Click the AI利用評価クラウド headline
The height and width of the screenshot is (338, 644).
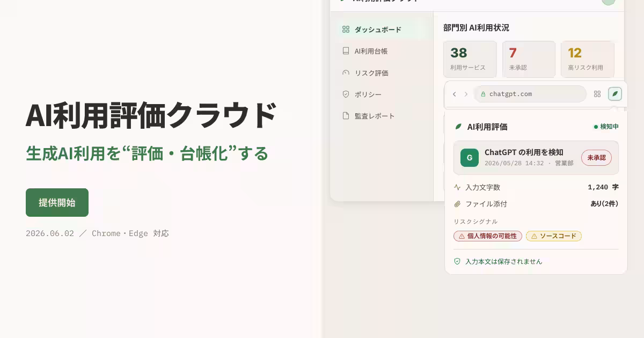(151, 115)
